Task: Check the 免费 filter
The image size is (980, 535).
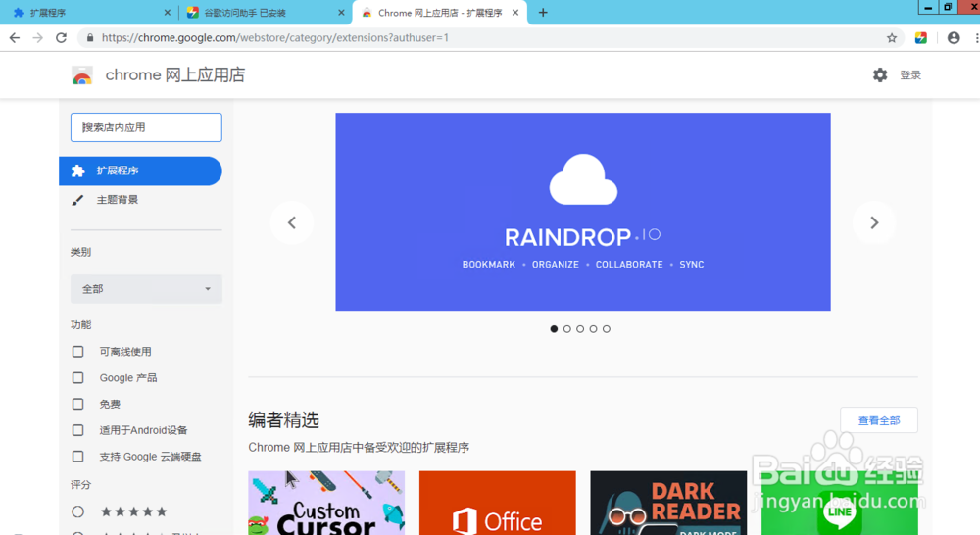Action: (x=77, y=405)
